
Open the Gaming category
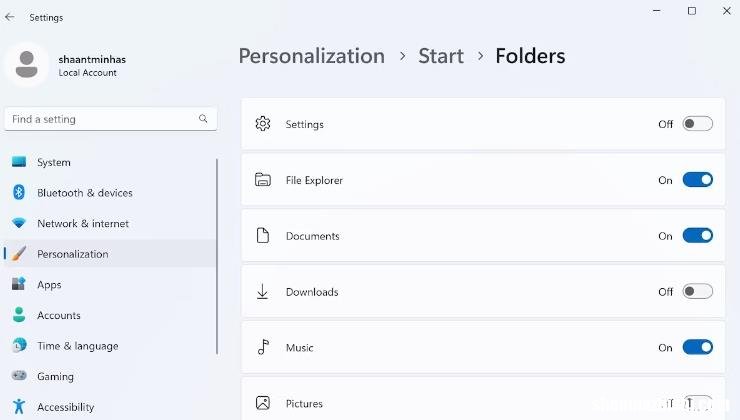(x=110, y=376)
